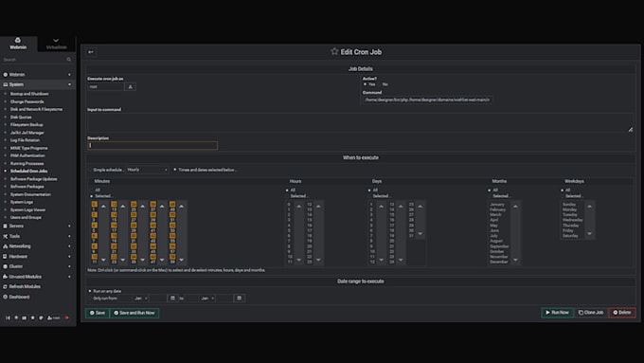Screen dimensions: 644x363
Task: Click the user chooser icon beside root field
Action: point(130,87)
